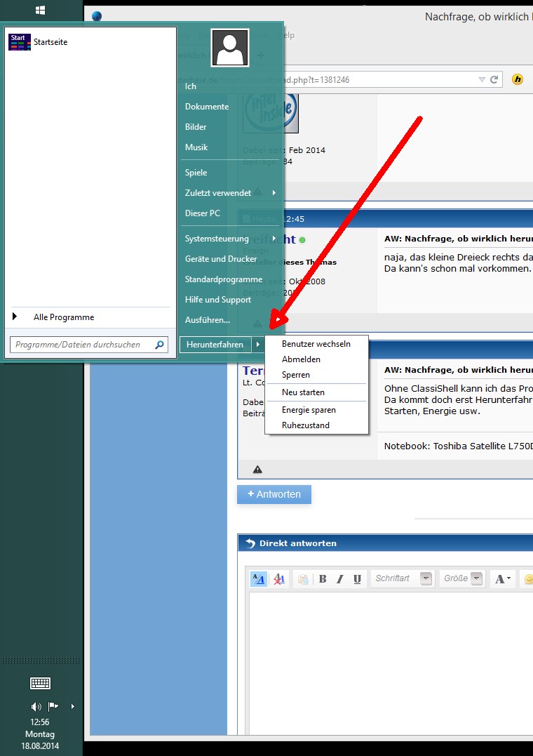Open the Schriftart font dropdown
This screenshot has width=533, height=756.
click(403, 578)
